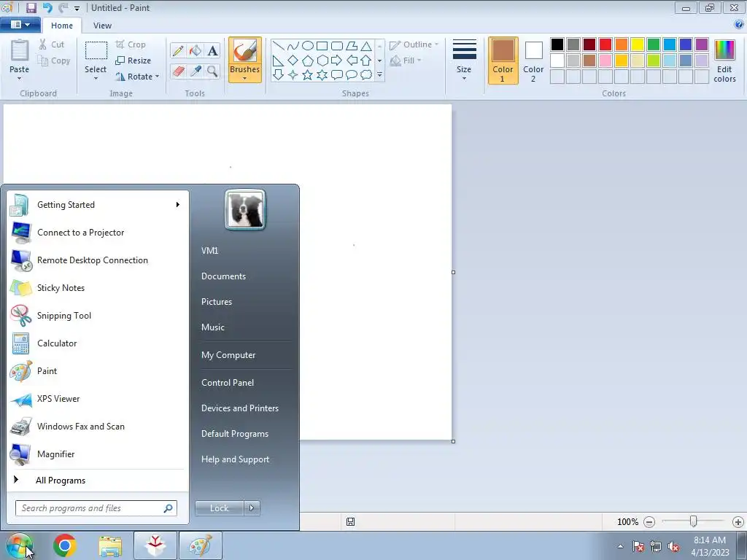747x560 pixels.
Task: Open the Paint Help question mark icon
Action: coord(740,25)
